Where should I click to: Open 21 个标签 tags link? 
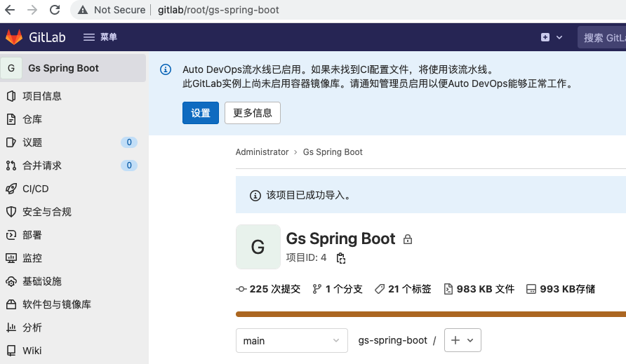[x=403, y=289]
